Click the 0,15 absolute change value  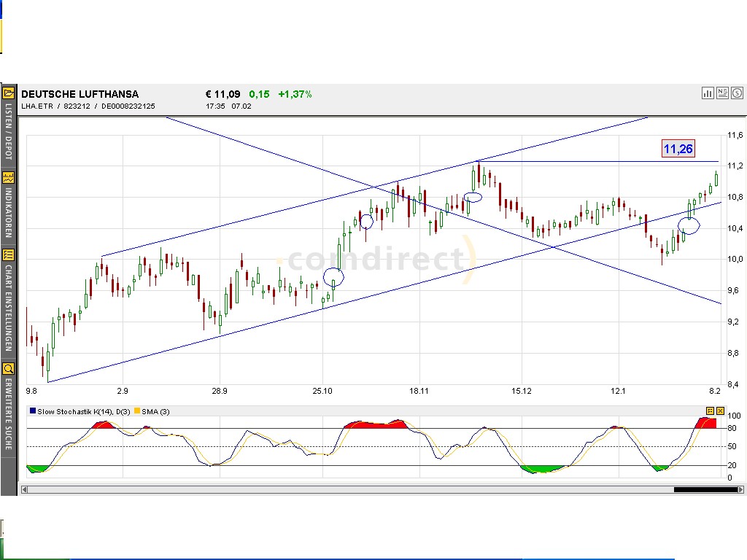259,94
